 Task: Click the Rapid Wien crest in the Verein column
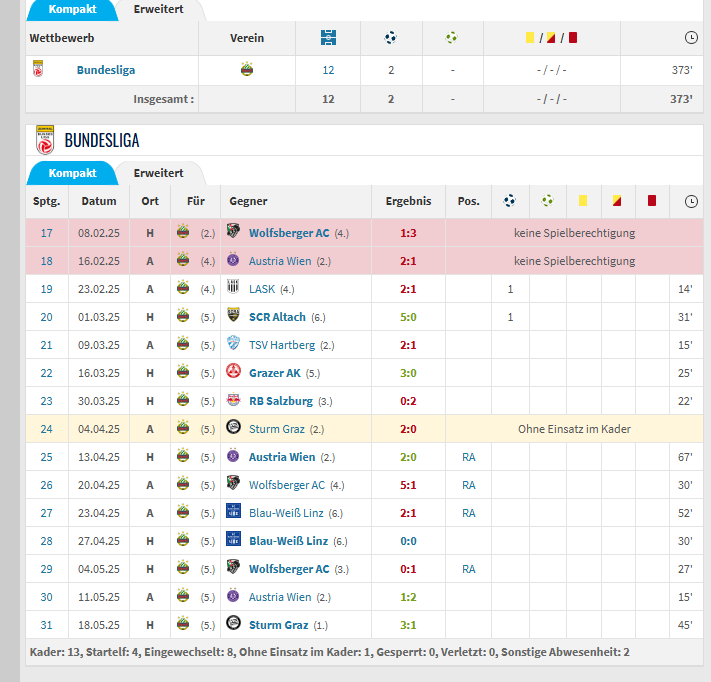[247, 70]
